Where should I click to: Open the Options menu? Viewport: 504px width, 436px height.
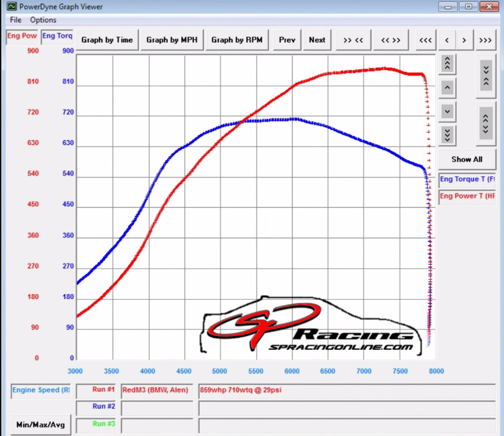43,20
